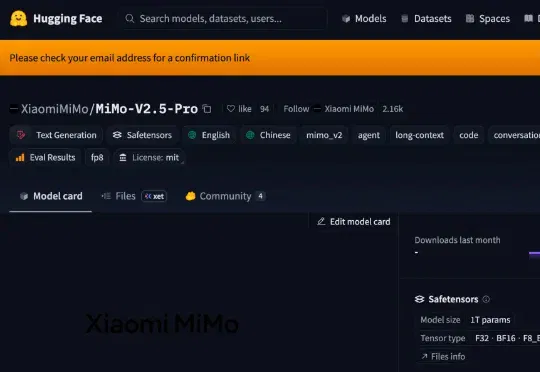Viewport: 540px width, 372px height.
Task: Click the info icon beside Safetensors
Action: tap(486, 299)
